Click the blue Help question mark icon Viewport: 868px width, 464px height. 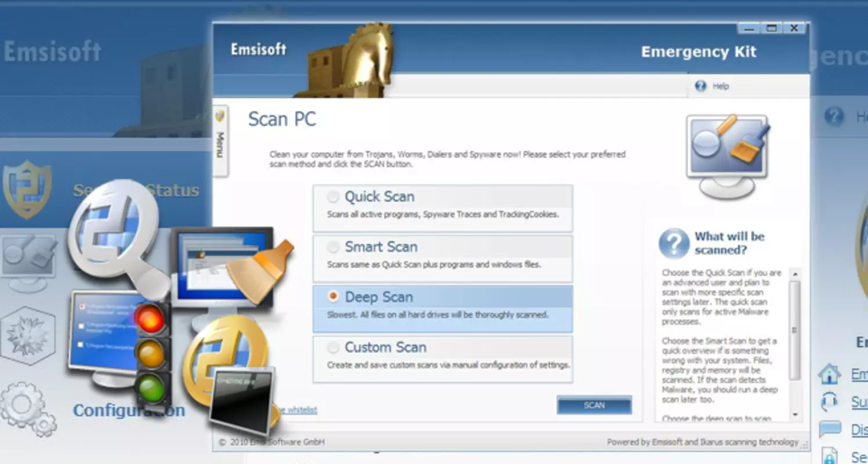point(701,86)
